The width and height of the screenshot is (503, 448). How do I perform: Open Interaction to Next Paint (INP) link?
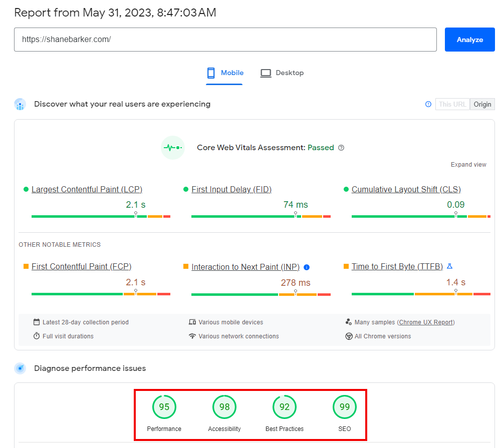click(x=245, y=267)
